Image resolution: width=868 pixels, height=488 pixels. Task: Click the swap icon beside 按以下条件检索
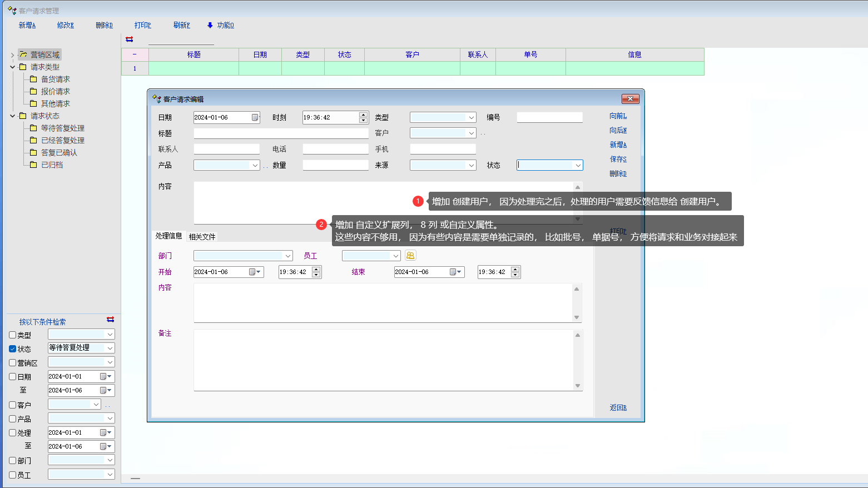pyautogui.click(x=110, y=320)
